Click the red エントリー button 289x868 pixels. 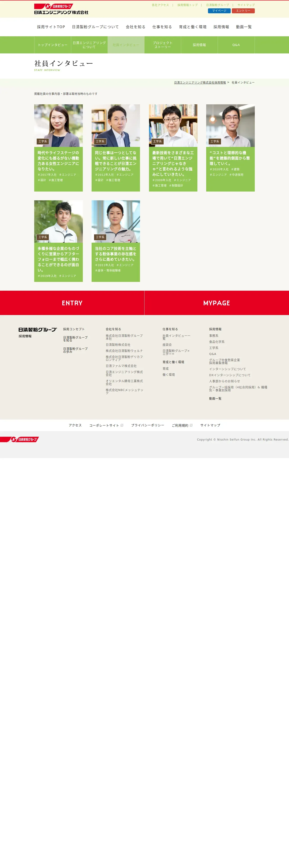click(243, 11)
